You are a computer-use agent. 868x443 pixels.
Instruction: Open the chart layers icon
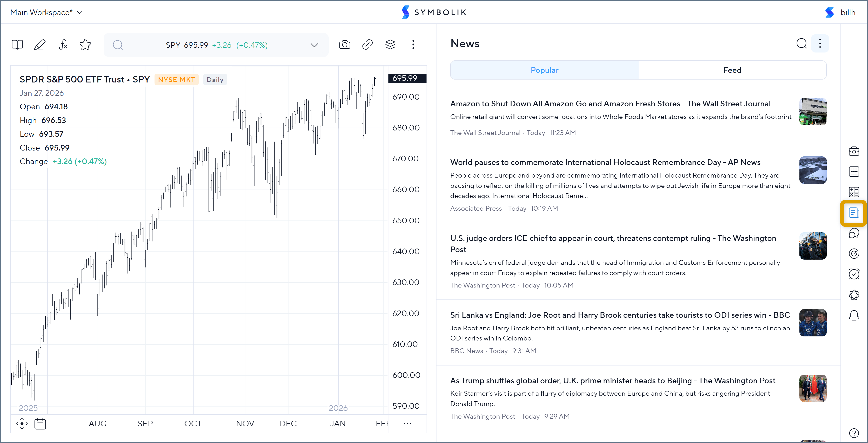click(x=390, y=45)
